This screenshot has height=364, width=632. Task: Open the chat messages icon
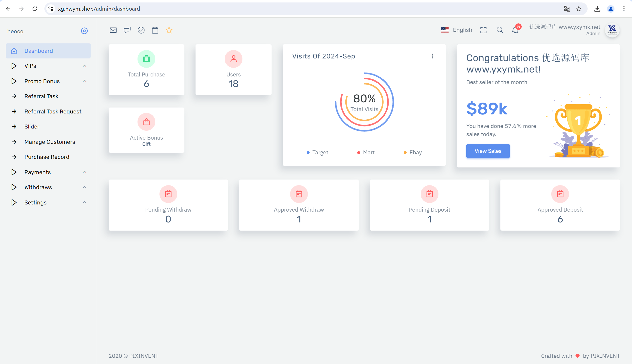[127, 30]
